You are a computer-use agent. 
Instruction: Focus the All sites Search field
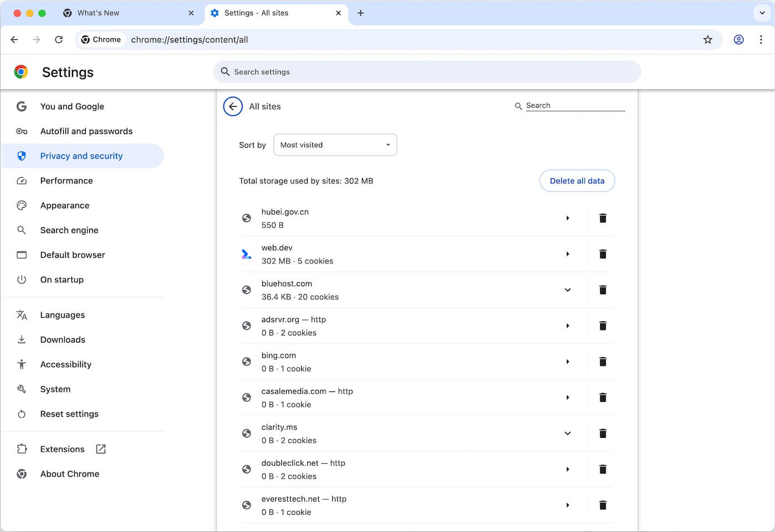click(575, 105)
